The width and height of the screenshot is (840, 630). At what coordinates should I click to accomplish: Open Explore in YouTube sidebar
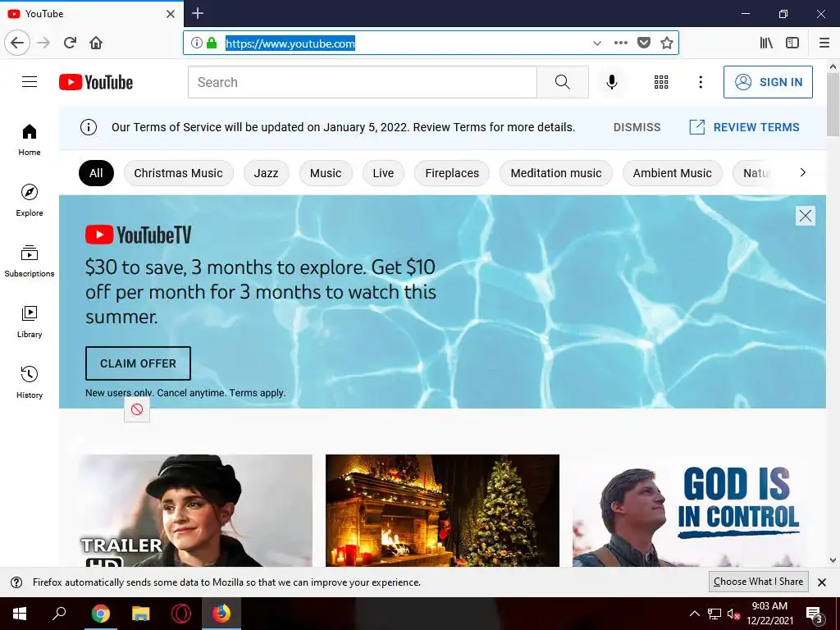point(30,200)
